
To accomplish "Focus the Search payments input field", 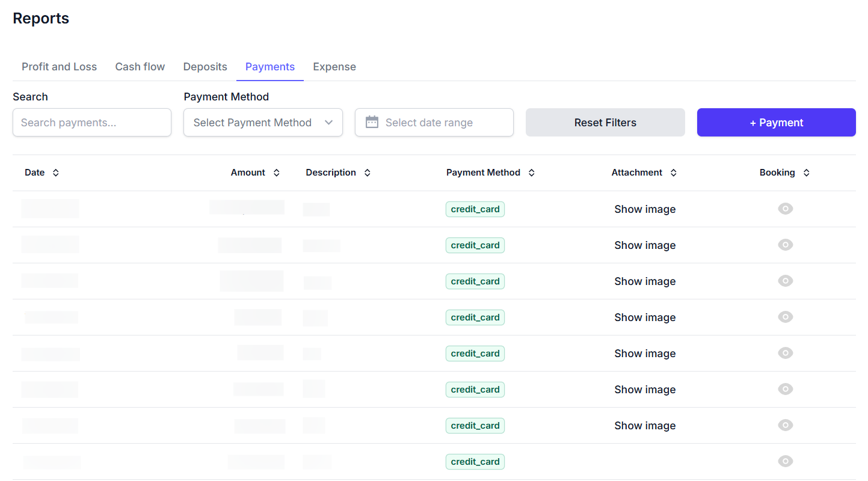I will (92, 123).
